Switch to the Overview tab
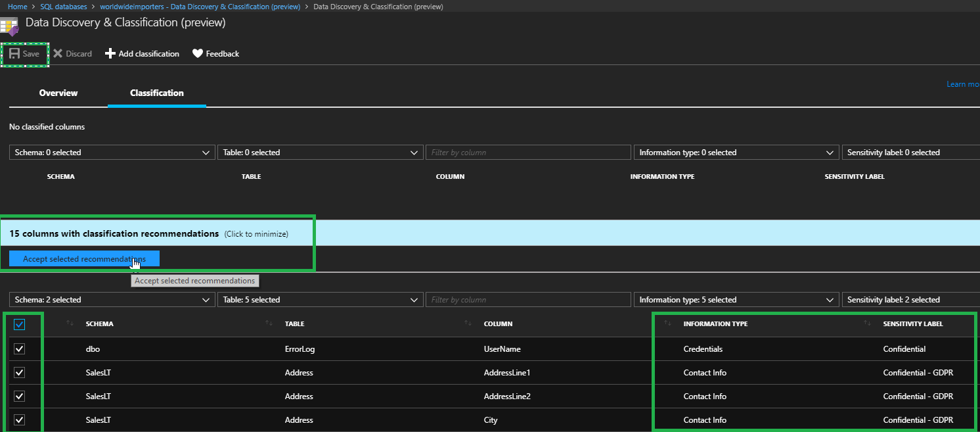This screenshot has width=980, height=432. coord(58,93)
